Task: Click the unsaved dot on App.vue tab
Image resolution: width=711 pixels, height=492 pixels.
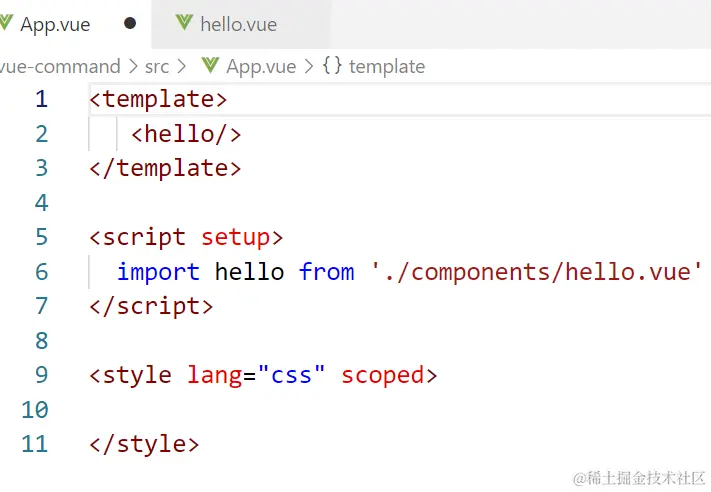Action: pos(130,23)
